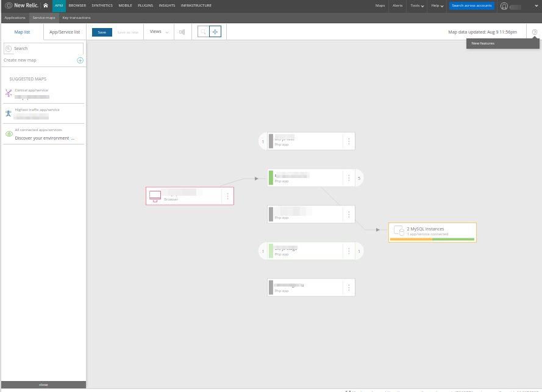This screenshot has width=542, height=392.
Task: Click the plus icon next to Create new map
Action: (x=80, y=60)
